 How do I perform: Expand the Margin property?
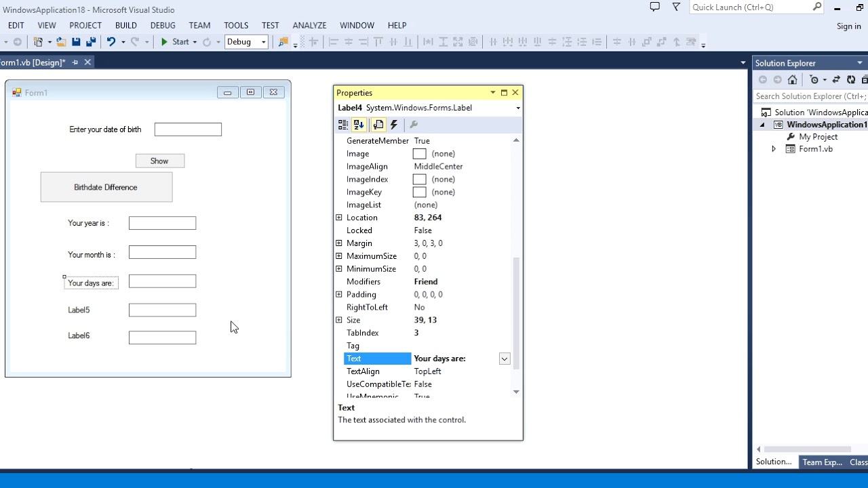coord(339,243)
